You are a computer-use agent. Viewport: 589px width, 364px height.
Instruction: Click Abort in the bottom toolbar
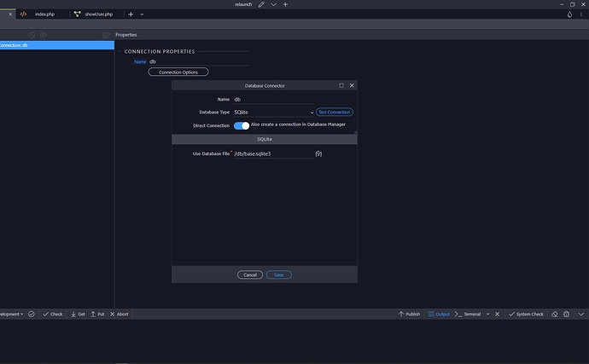click(x=119, y=314)
